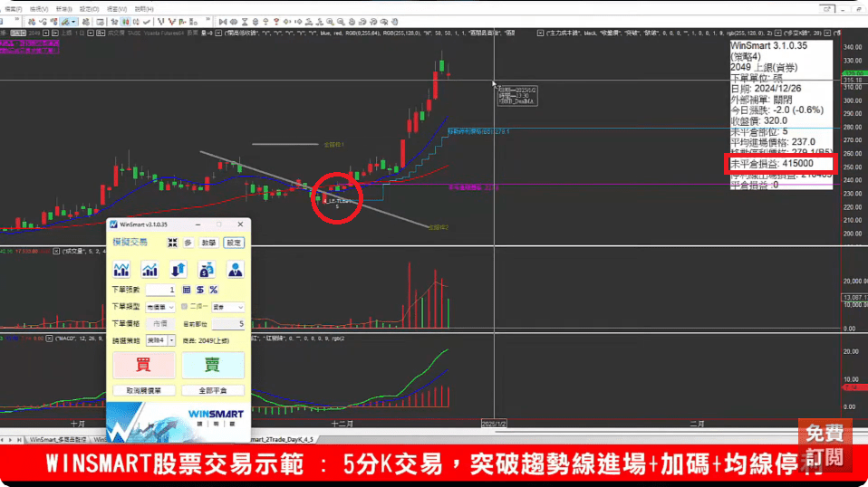Image resolution: width=868 pixels, height=487 pixels.
Task: Open the 說明(H) menu
Action: tap(144, 9)
